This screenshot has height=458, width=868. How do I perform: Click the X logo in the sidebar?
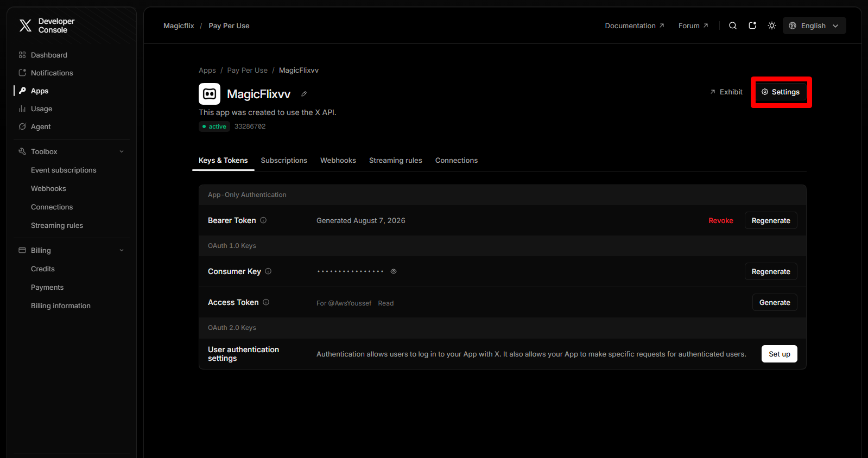(x=26, y=26)
